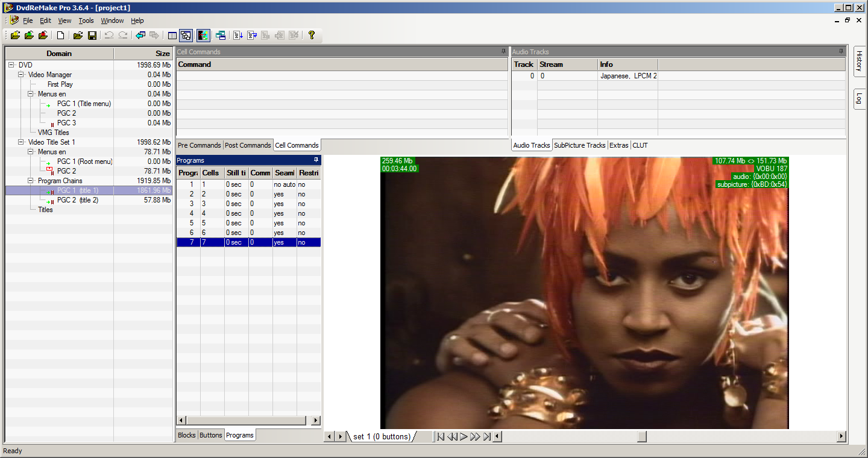Pin the Cell Commands panel
868x458 pixels.
(504, 52)
